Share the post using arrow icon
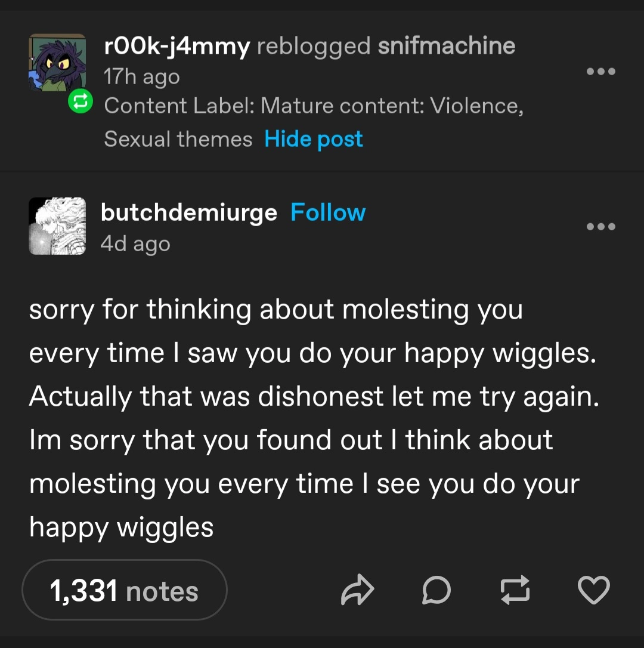644x648 pixels. [357, 590]
